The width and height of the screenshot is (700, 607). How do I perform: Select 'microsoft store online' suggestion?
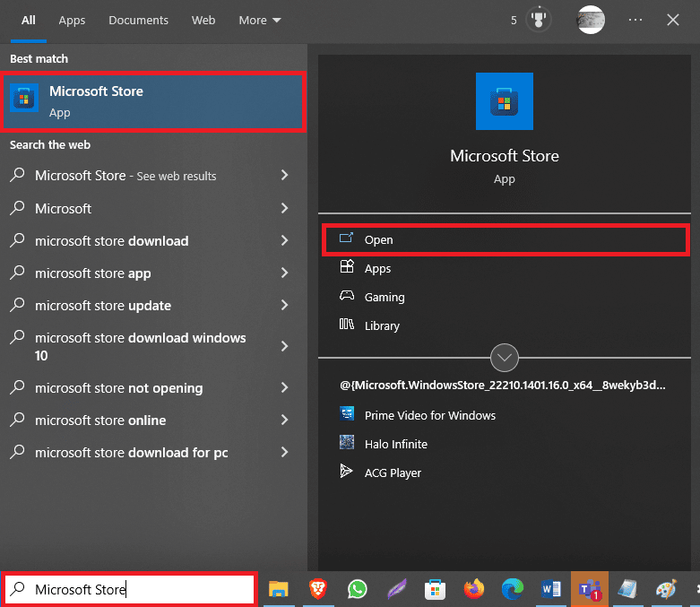point(100,420)
